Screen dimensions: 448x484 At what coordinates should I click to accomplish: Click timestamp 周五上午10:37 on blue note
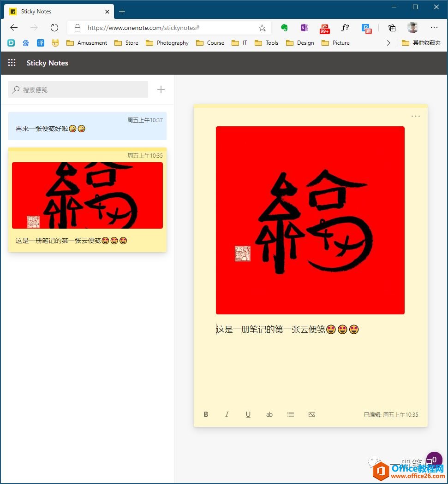tap(145, 120)
